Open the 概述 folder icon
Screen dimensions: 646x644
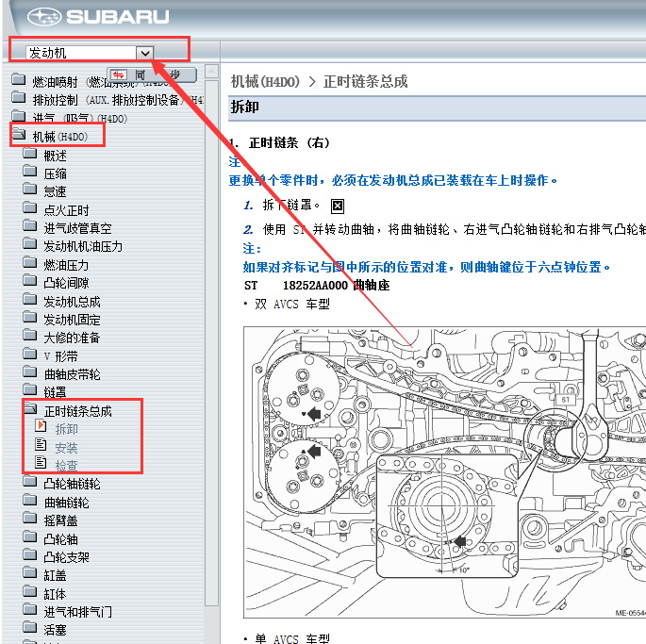29,154
